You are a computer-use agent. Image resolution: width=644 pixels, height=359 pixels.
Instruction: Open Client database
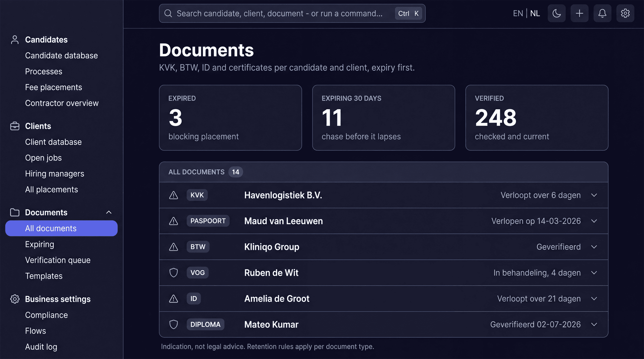tap(53, 142)
